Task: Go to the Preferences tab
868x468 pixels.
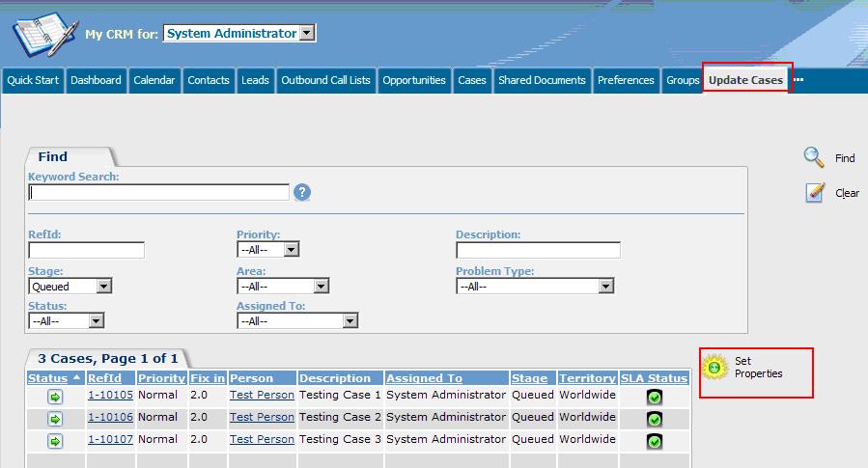Action: 626,80
